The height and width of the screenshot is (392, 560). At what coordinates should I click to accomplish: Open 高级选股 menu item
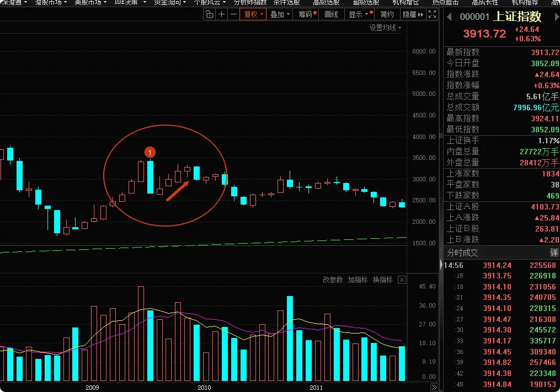[326, 3]
